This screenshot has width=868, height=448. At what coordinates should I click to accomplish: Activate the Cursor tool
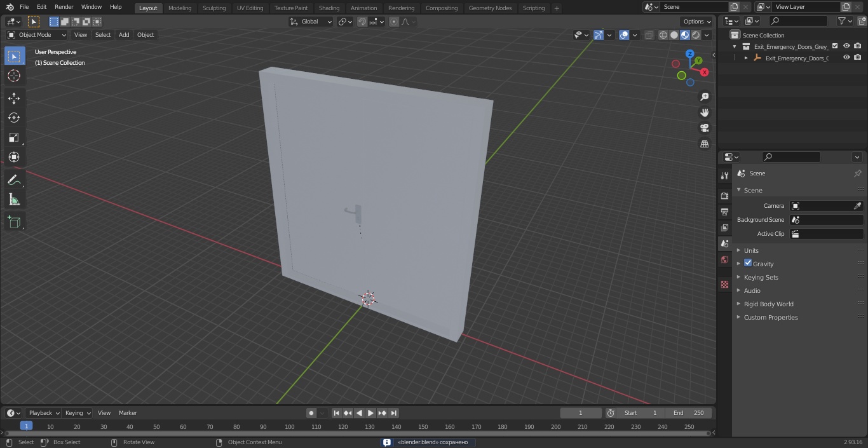point(14,76)
